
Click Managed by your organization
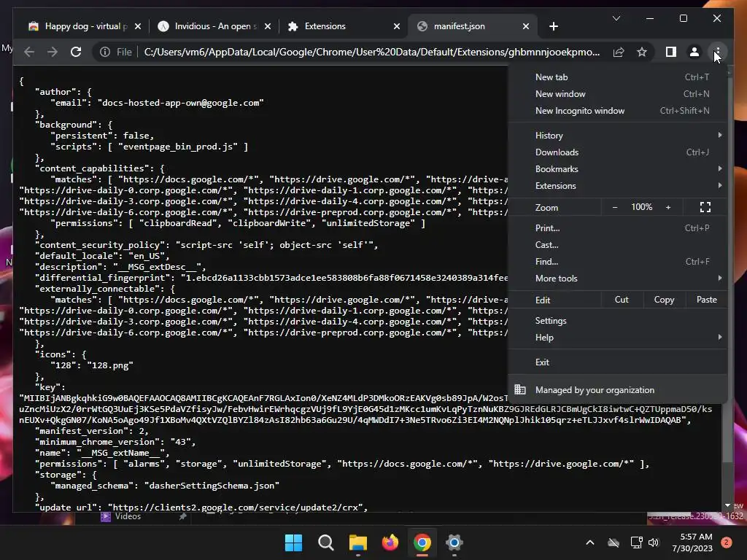[618, 390]
